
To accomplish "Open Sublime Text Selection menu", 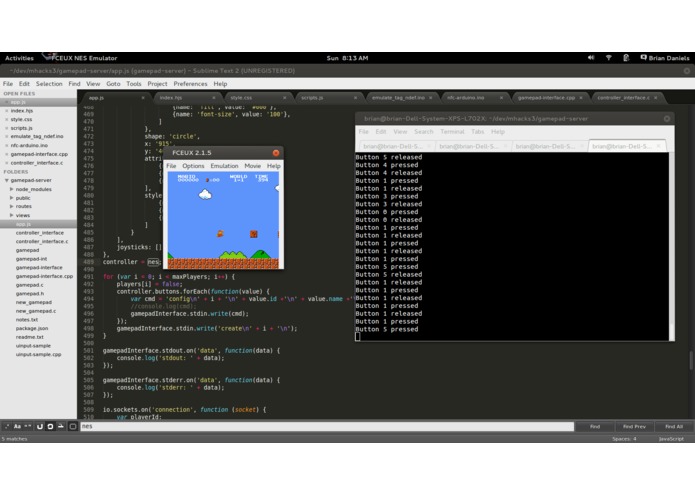I will click(49, 84).
